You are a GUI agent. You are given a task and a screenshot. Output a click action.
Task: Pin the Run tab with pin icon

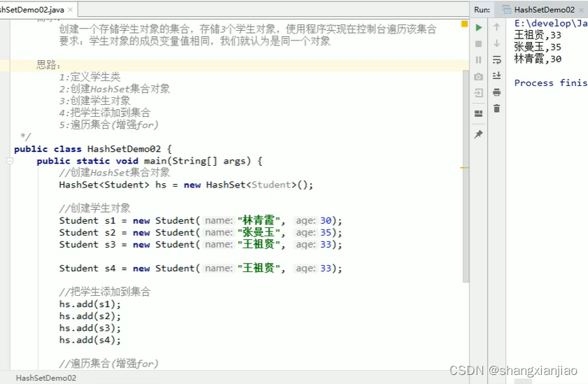[x=479, y=134]
